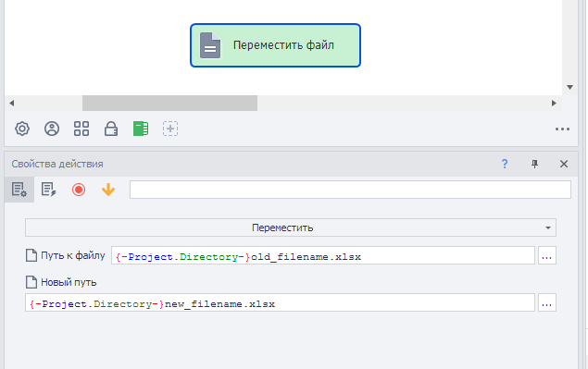
Task: Click the dashed plus add-area icon
Action: (170, 129)
